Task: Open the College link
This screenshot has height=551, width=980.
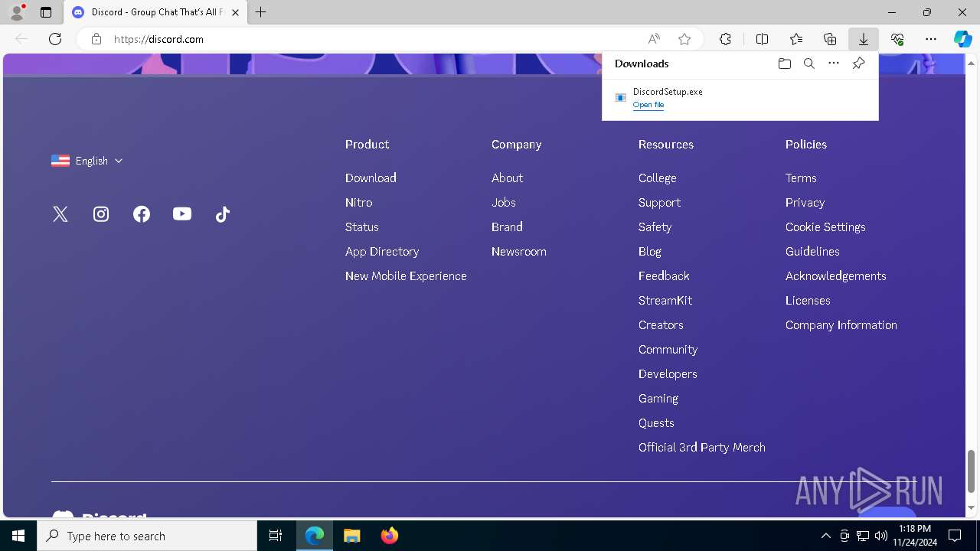Action: [x=658, y=178]
